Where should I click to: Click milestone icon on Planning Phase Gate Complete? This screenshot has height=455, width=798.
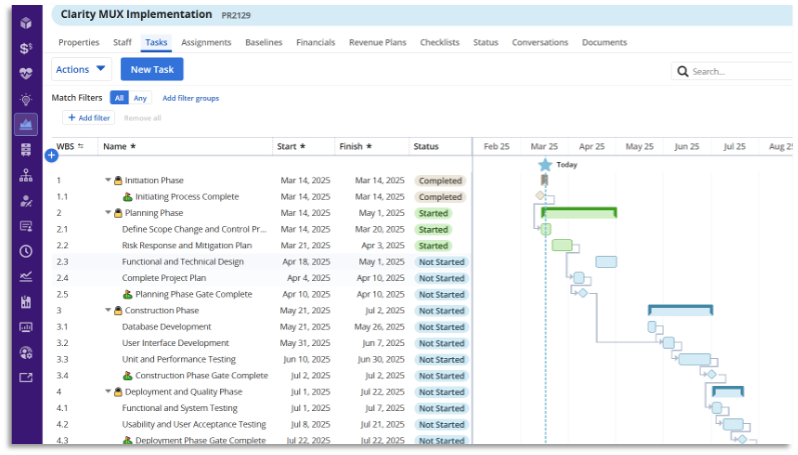pos(127,294)
